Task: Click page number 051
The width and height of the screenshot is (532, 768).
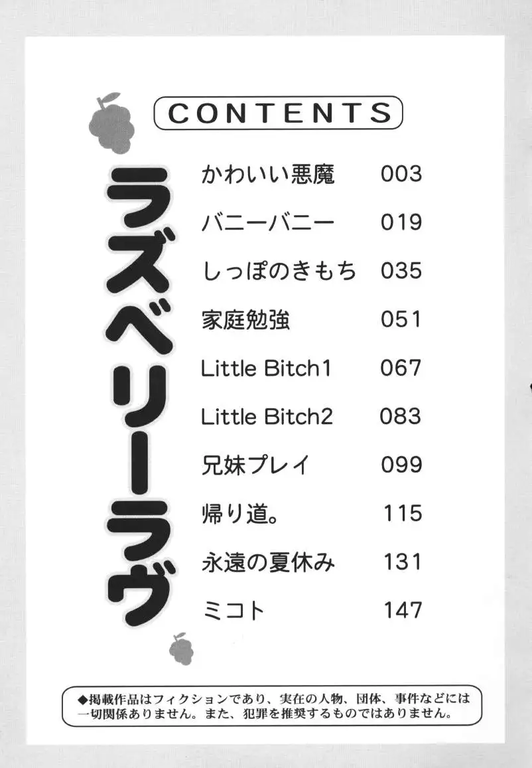Action: tap(401, 319)
